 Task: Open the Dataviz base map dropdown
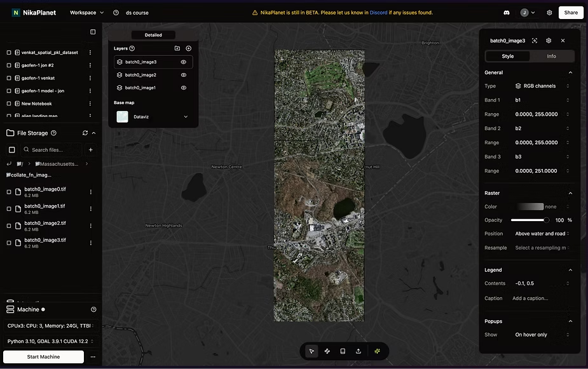pos(153,117)
